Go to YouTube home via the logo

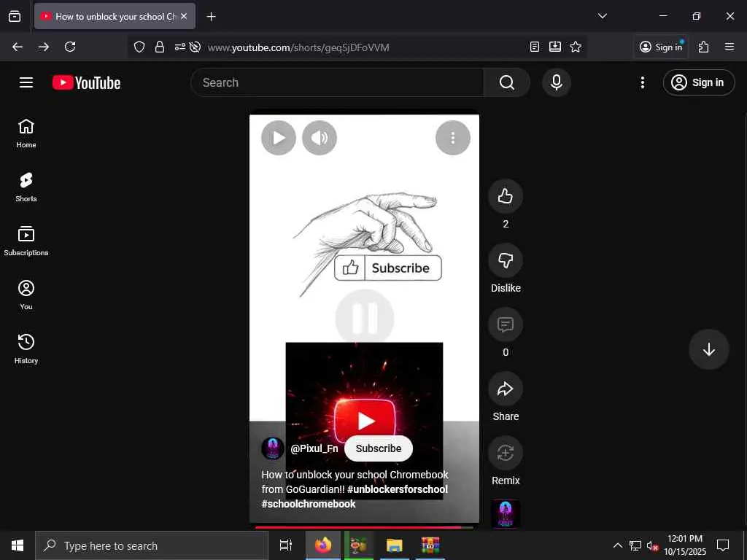86,83
